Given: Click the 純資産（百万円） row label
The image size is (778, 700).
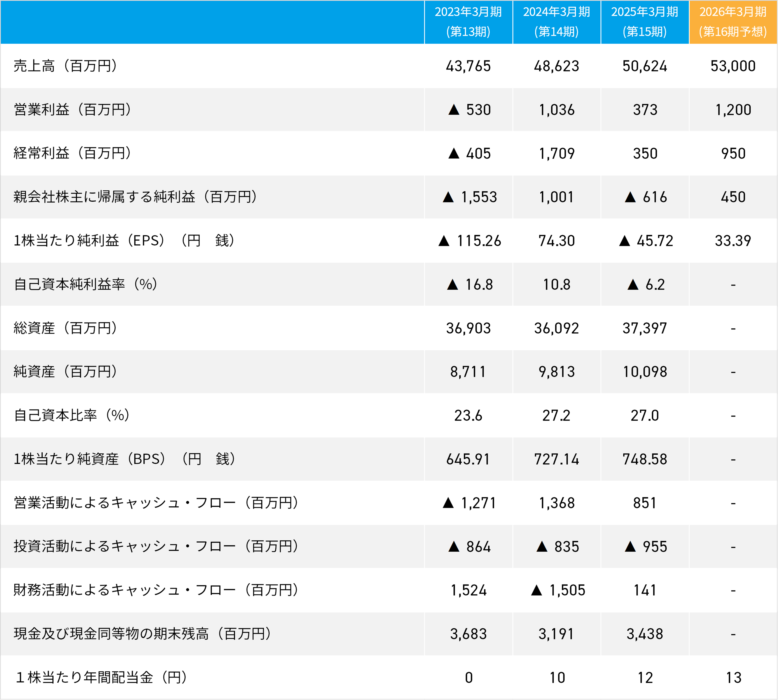Looking at the screenshot, I should pyautogui.click(x=65, y=371).
